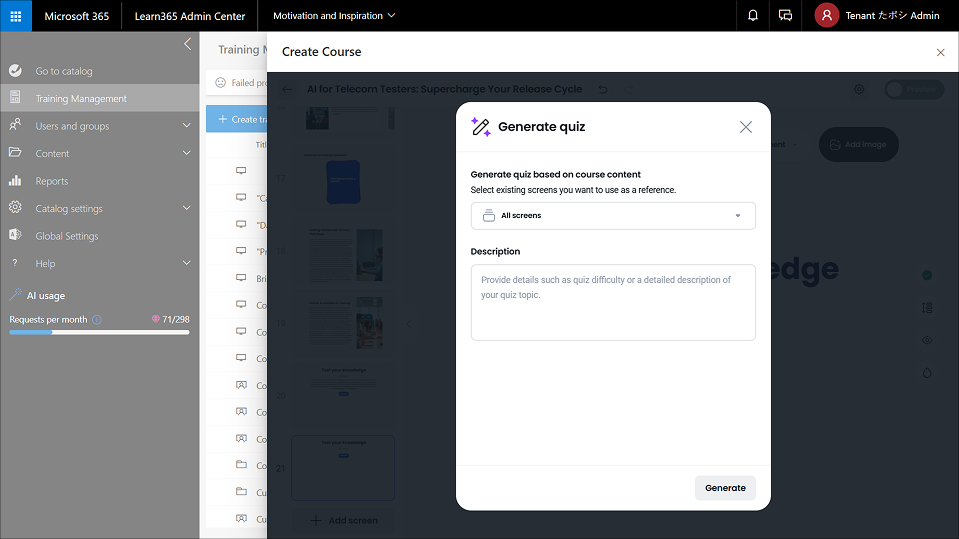959x539 pixels.
Task: Click the AI usage requests progress bar
Action: [99, 332]
